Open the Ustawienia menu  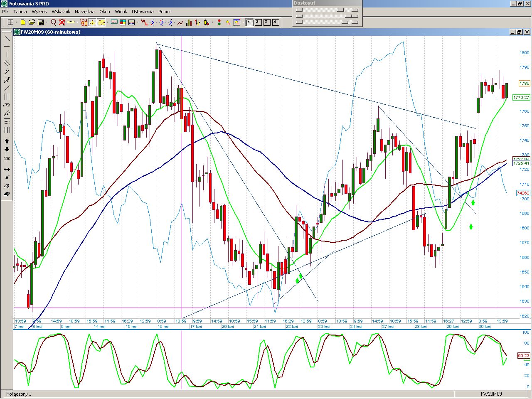(x=143, y=12)
